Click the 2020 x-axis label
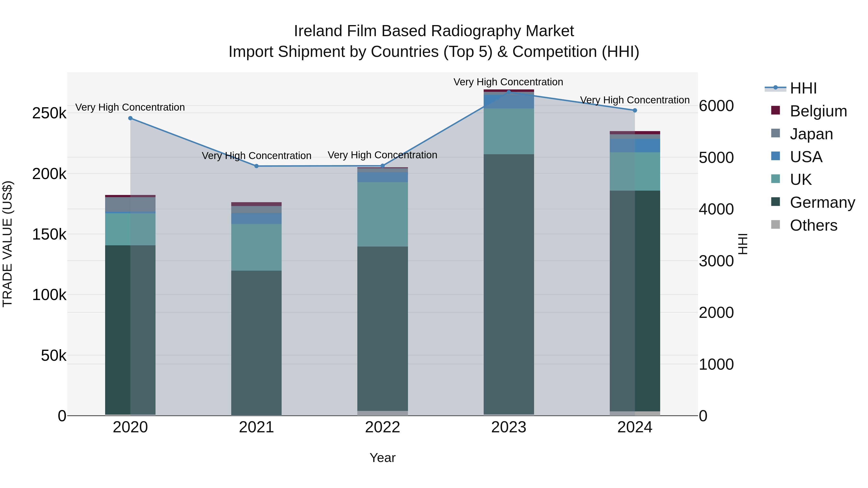The width and height of the screenshot is (868, 488). (x=130, y=427)
